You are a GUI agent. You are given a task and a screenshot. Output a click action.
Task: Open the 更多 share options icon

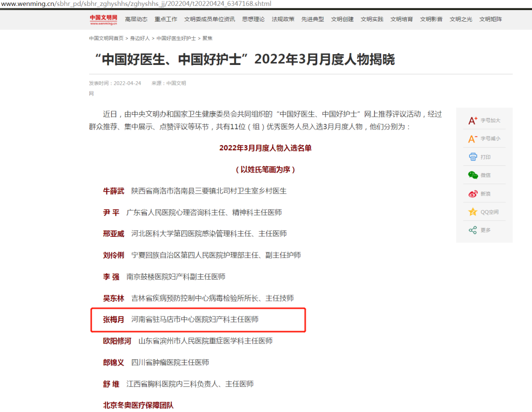coord(473,230)
